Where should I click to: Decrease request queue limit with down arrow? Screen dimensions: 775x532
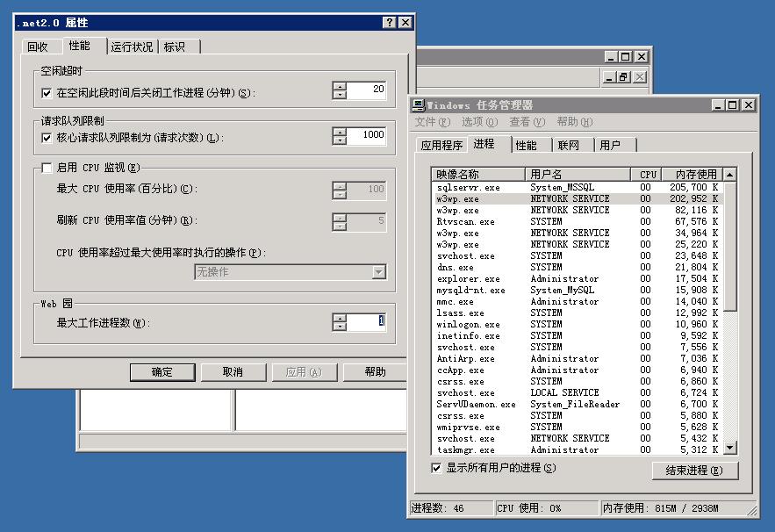pos(340,140)
